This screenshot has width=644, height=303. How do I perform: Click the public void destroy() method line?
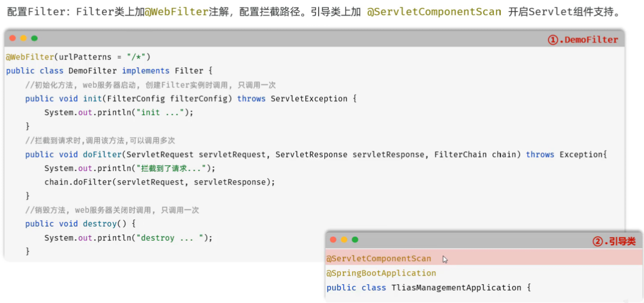[x=80, y=224]
